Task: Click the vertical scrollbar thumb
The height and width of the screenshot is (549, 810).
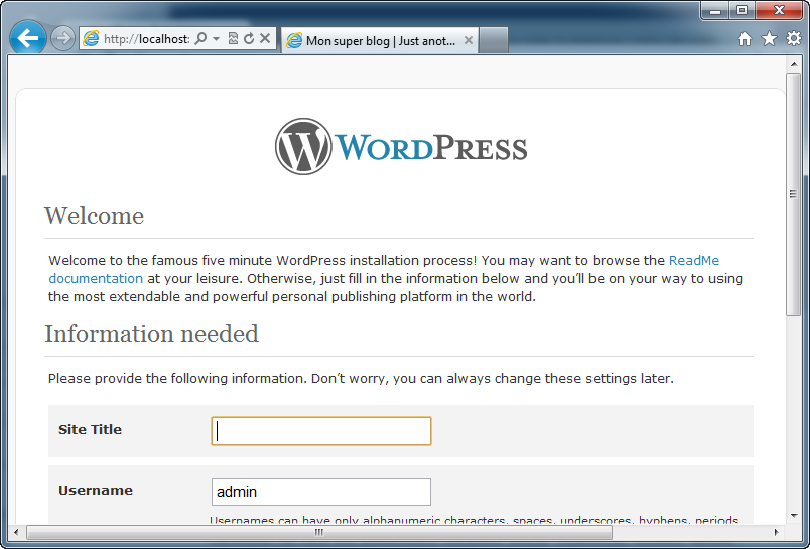Action: 794,194
